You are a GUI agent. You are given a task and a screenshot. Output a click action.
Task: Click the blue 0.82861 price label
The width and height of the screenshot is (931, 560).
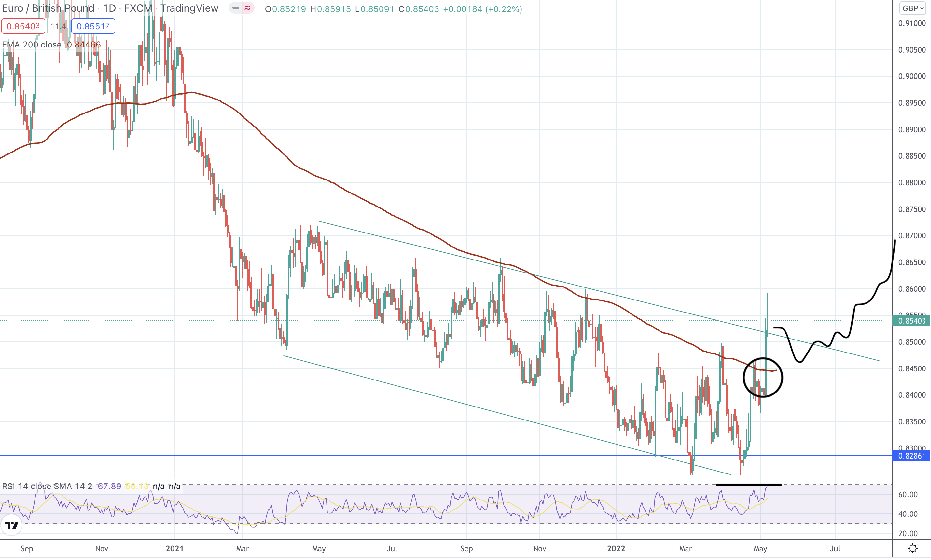(x=911, y=456)
